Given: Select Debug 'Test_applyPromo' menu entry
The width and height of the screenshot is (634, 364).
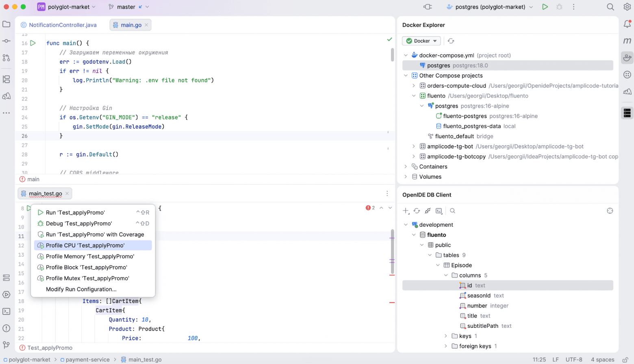Looking at the screenshot, I should point(93,223).
